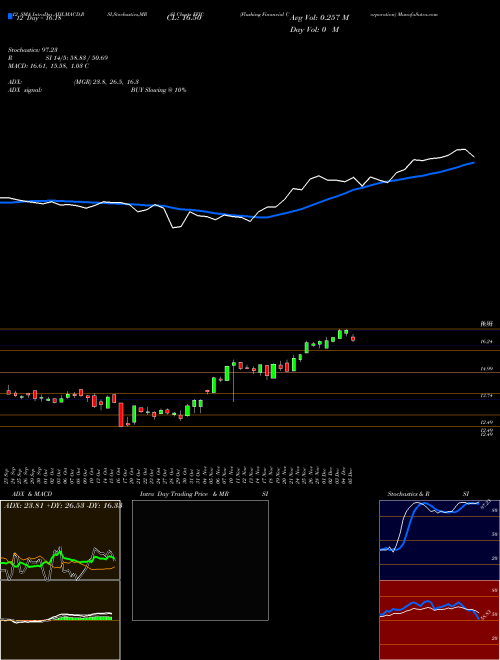Click the '(MGR) 23.8, 26.5, 16.3' values

(x=106, y=82)
